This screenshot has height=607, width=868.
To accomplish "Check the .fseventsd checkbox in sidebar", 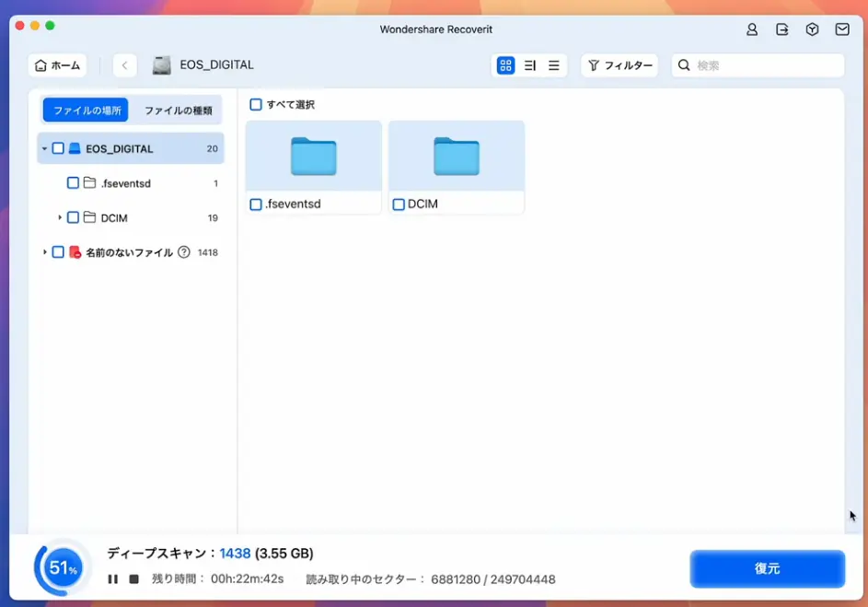I will (x=73, y=182).
